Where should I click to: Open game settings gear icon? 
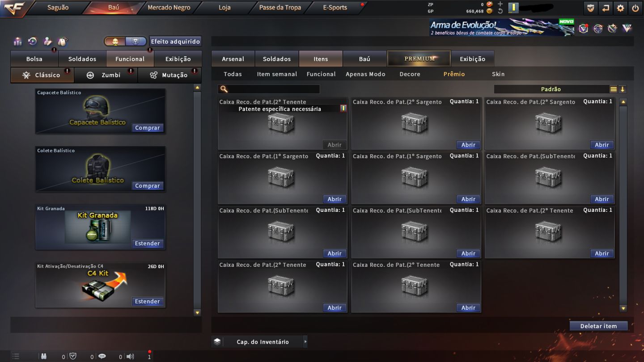pyautogui.click(x=620, y=8)
